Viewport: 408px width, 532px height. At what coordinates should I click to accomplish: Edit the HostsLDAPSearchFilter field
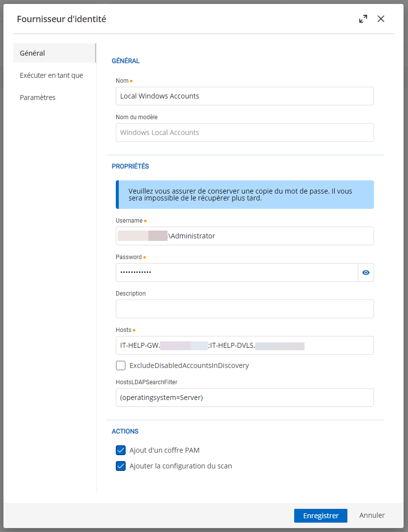click(x=244, y=398)
